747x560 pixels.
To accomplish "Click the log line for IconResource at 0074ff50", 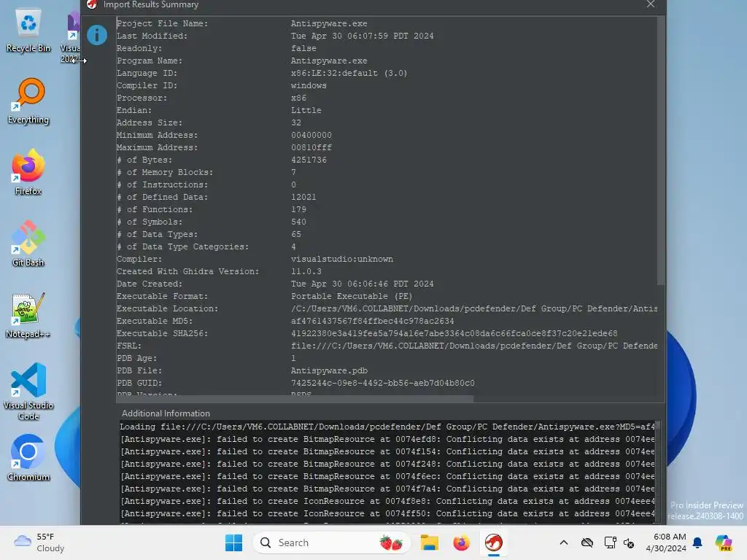I will (x=387, y=513).
